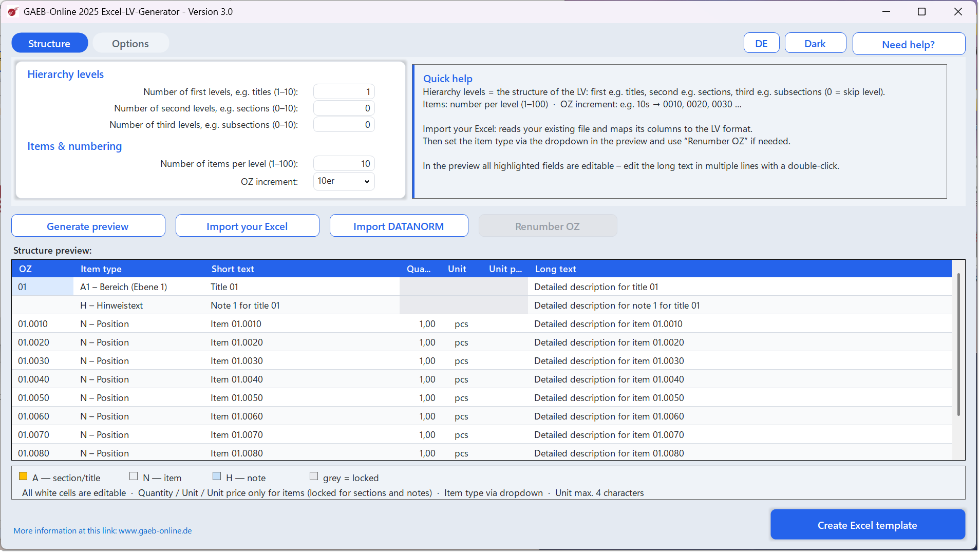
Task: Click the blue H note legend box
Action: coord(217,476)
